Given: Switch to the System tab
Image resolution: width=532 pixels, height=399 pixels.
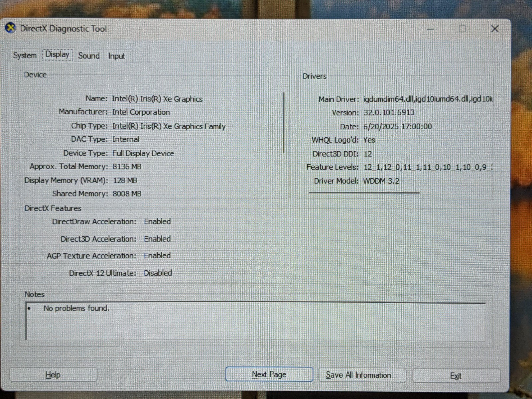Looking at the screenshot, I should [x=25, y=56].
